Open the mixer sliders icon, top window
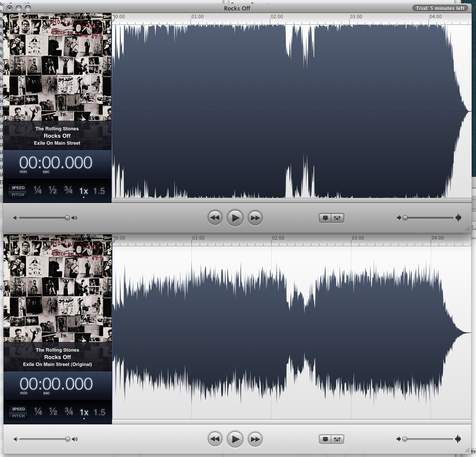 [337, 218]
